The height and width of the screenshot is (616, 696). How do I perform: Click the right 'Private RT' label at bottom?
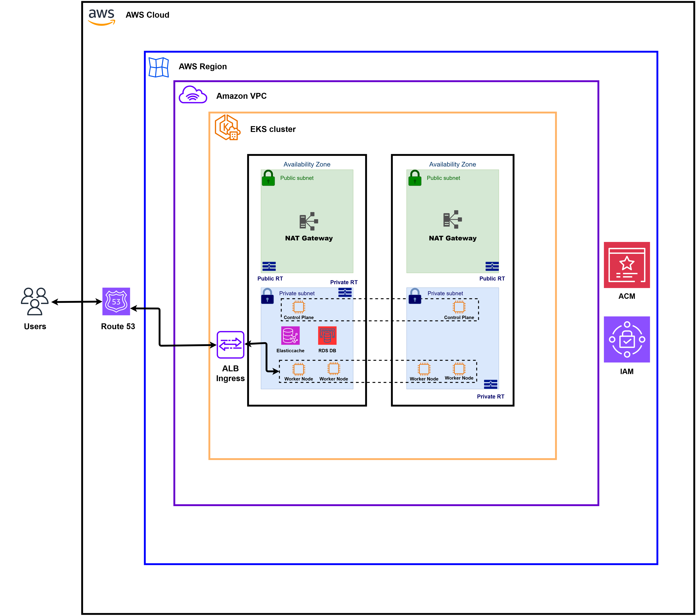pos(491,397)
